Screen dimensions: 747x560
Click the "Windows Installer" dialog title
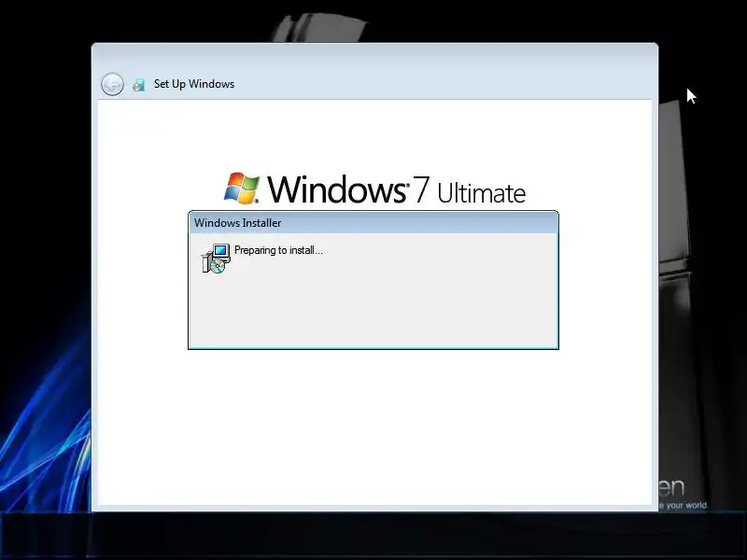(x=238, y=223)
